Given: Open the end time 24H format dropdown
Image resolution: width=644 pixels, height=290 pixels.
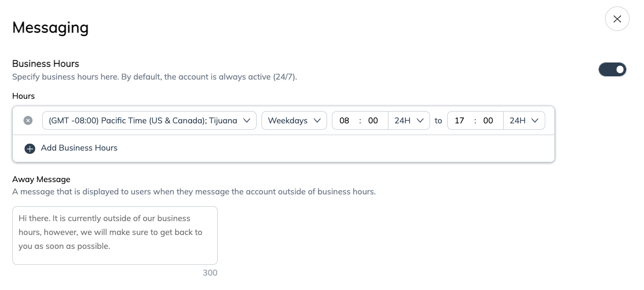Looking at the screenshot, I should 524,121.
